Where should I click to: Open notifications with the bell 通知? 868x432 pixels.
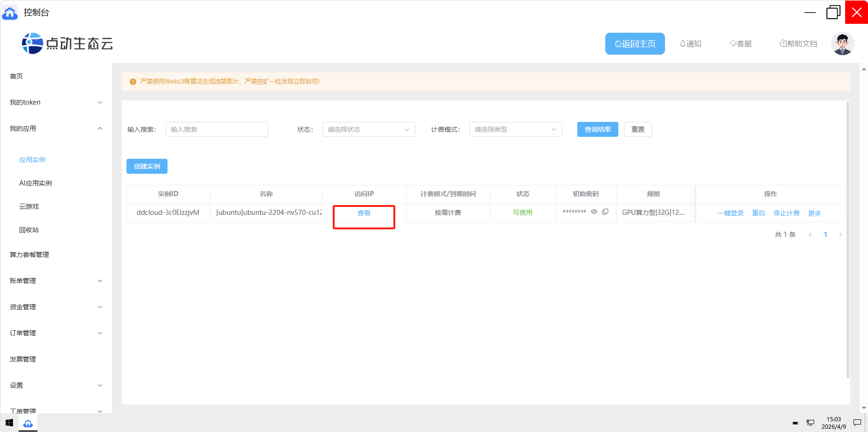[x=690, y=44]
